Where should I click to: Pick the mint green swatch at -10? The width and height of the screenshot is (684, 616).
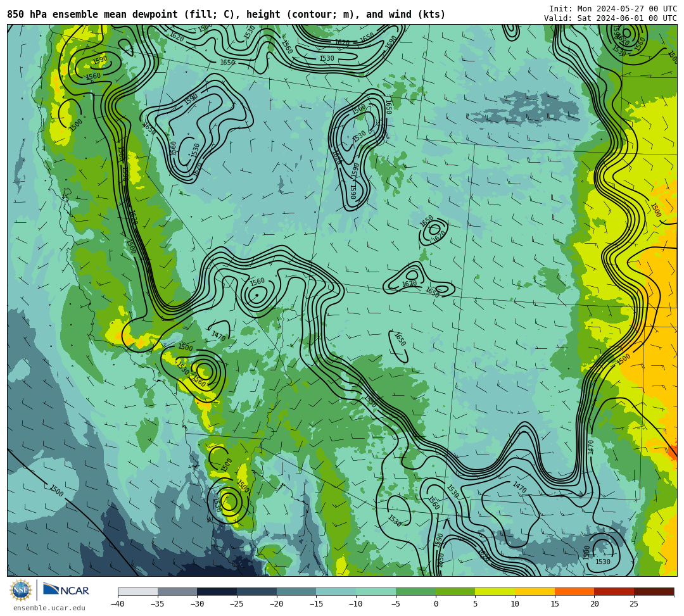click(x=376, y=591)
